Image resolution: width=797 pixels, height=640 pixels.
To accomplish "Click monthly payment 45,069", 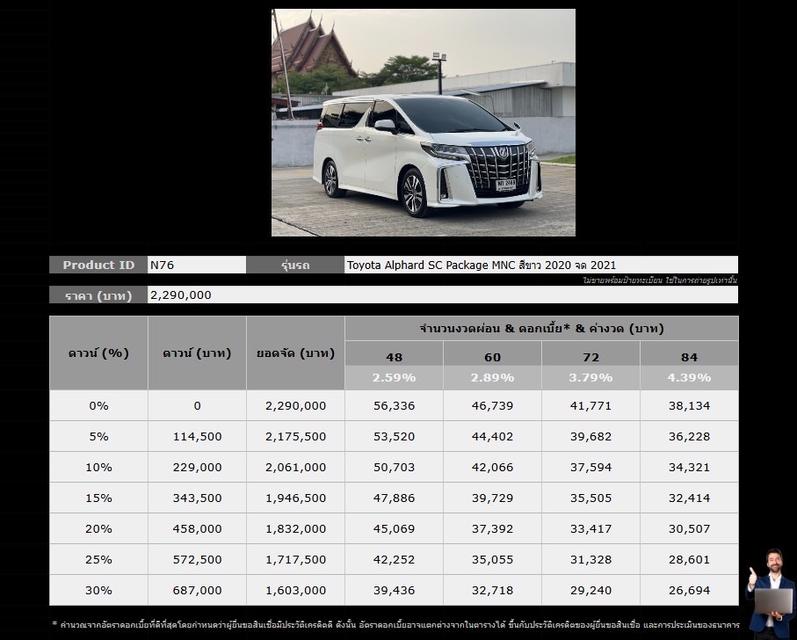I will [x=394, y=529].
